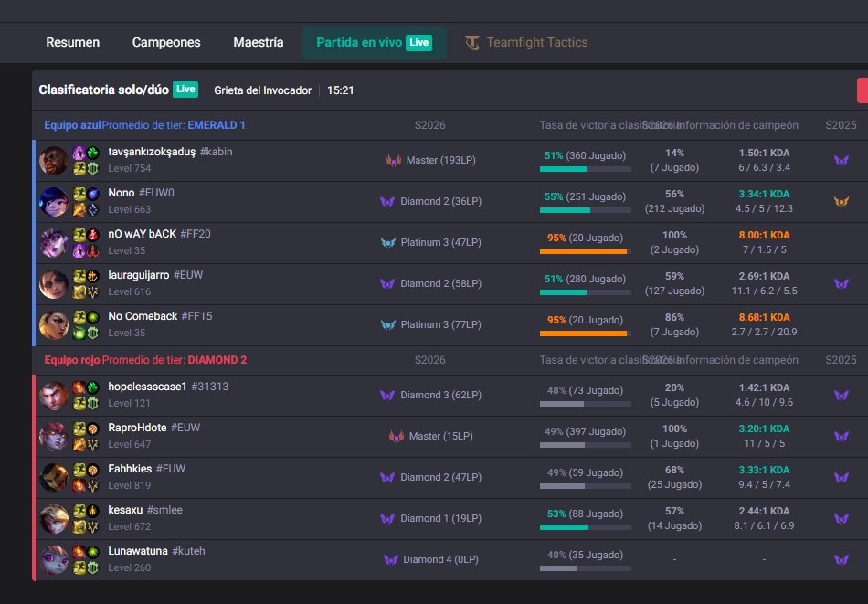This screenshot has width=868, height=604.
Task: Click Diamond 2 emblem in Nono row
Action: 387,202
